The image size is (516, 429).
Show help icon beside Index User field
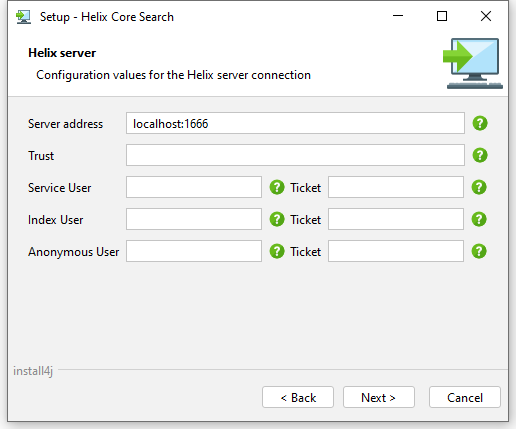point(277,219)
